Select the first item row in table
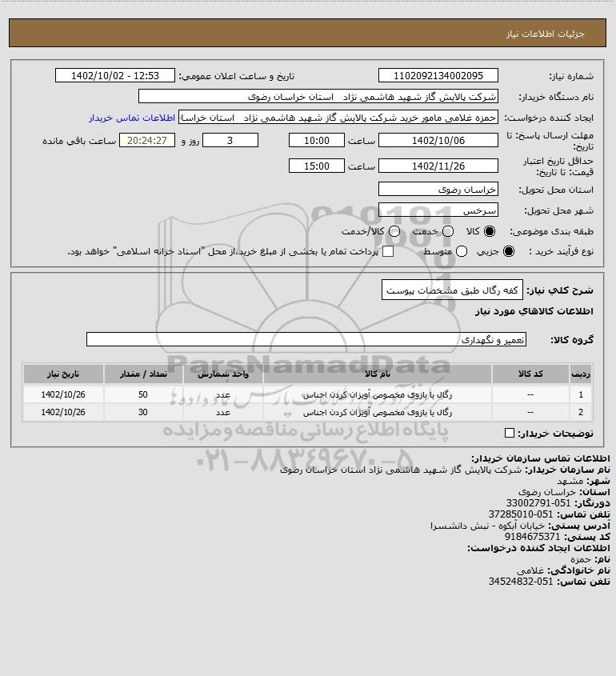This screenshot has width=616, height=676. click(307, 394)
